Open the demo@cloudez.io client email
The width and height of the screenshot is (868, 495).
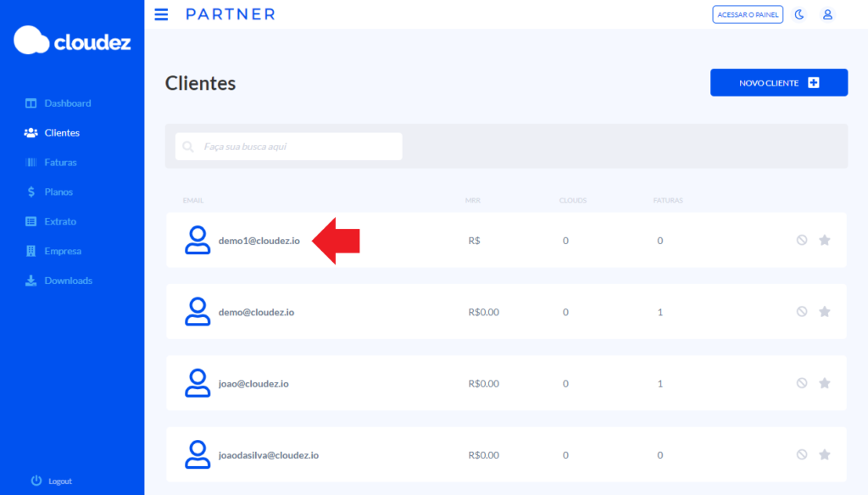point(256,312)
